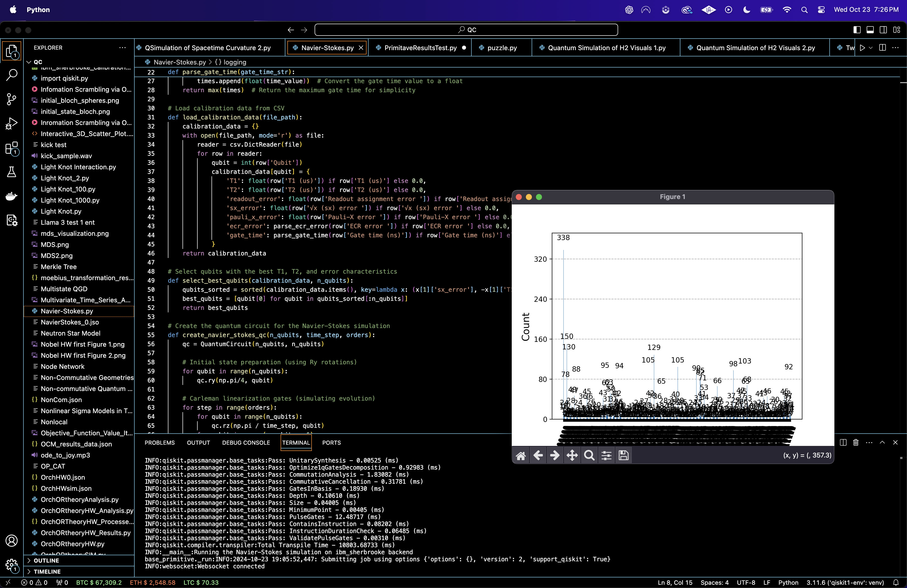Open the run button dropdown arrow
This screenshot has height=588, width=907.
tap(871, 48)
